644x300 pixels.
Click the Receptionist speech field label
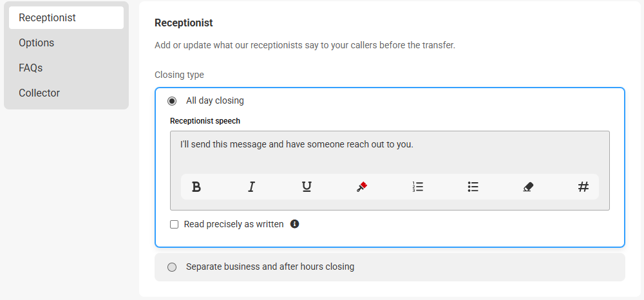[x=205, y=121]
